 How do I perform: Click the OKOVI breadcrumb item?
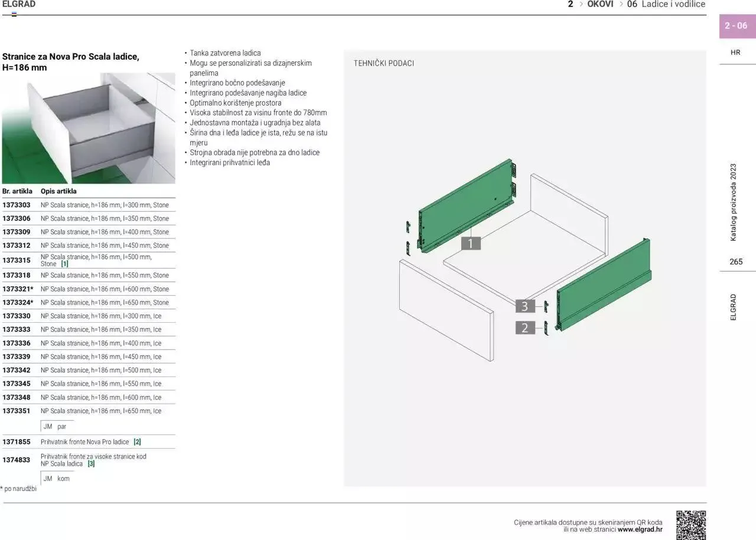click(x=600, y=4)
